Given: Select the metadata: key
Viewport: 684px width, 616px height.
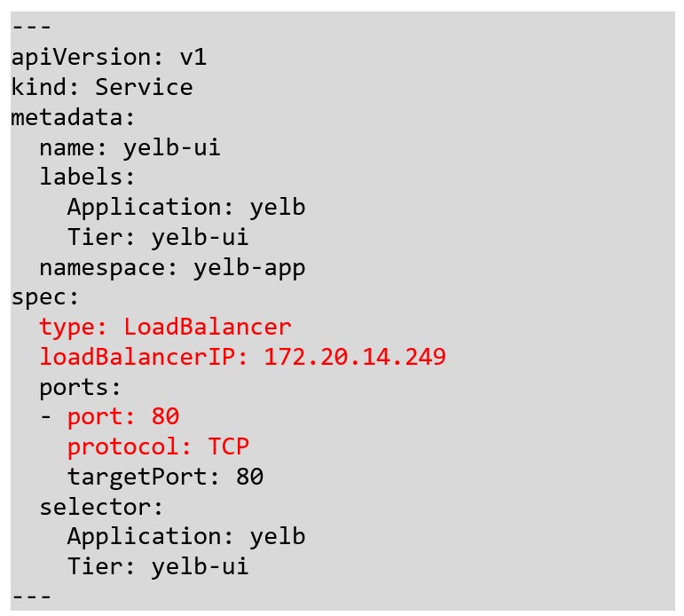Looking at the screenshot, I should [74, 117].
